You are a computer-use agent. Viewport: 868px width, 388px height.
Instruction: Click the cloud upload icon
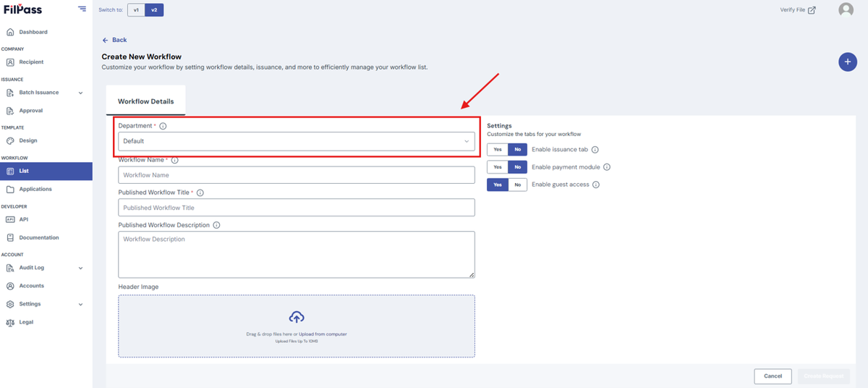pos(297,317)
